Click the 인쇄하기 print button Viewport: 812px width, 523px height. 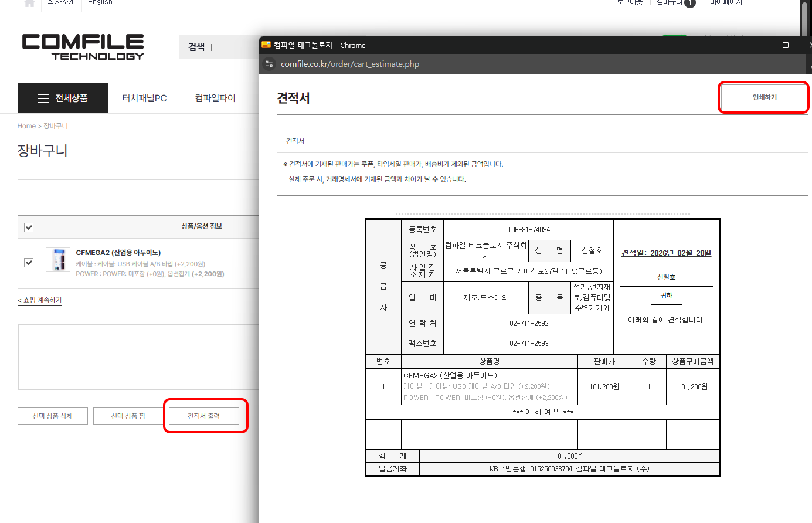tap(764, 97)
